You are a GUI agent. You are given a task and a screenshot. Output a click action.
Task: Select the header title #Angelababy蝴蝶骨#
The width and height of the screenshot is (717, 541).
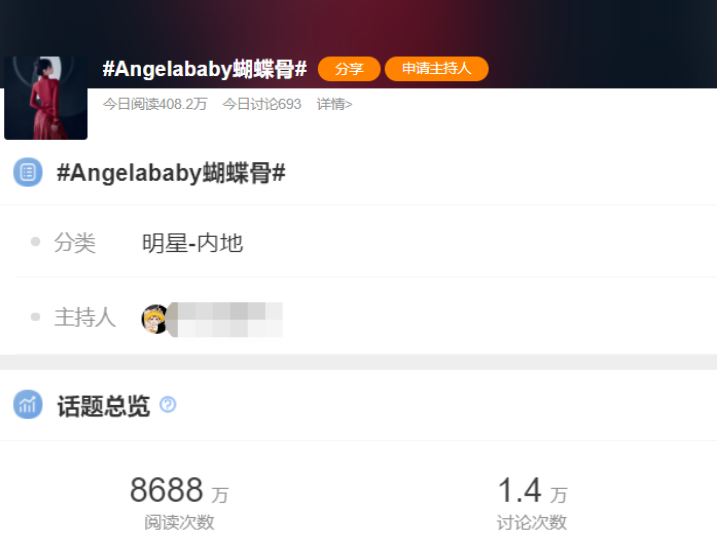pyautogui.click(x=204, y=69)
